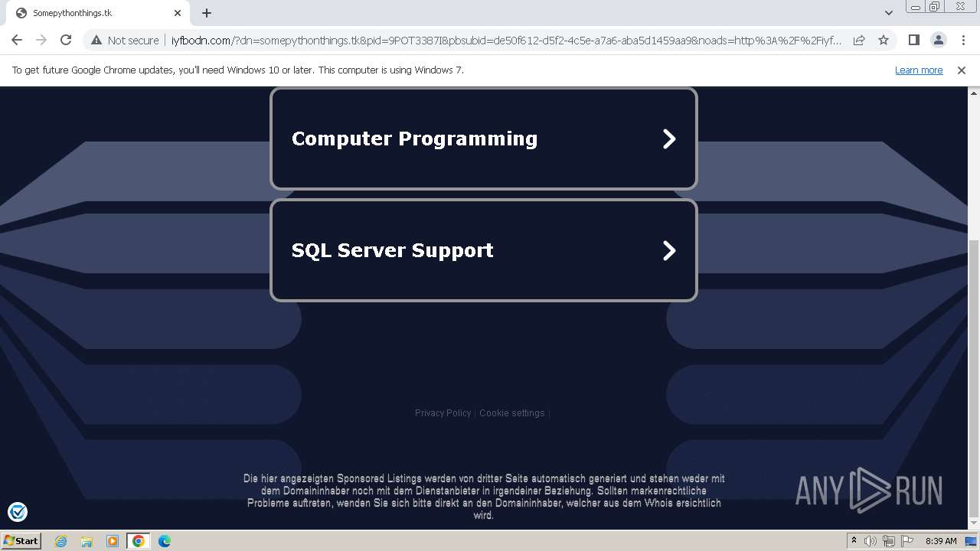Open the Chrome profile menu

click(x=938, y=40)
